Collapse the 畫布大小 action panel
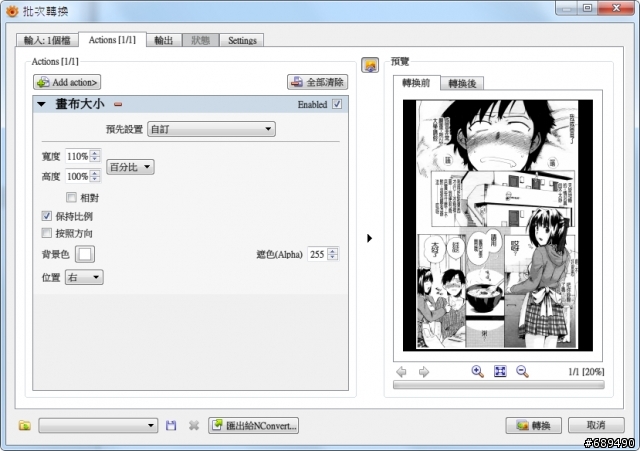The height and width of the screenshot is (451, 640). click(x=41, y=104)
